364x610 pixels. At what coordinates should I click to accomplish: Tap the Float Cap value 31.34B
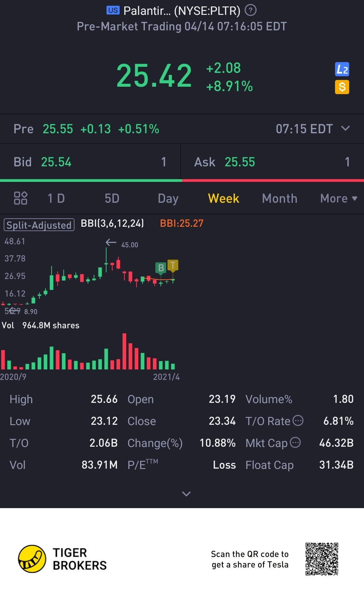coord(336,465)
